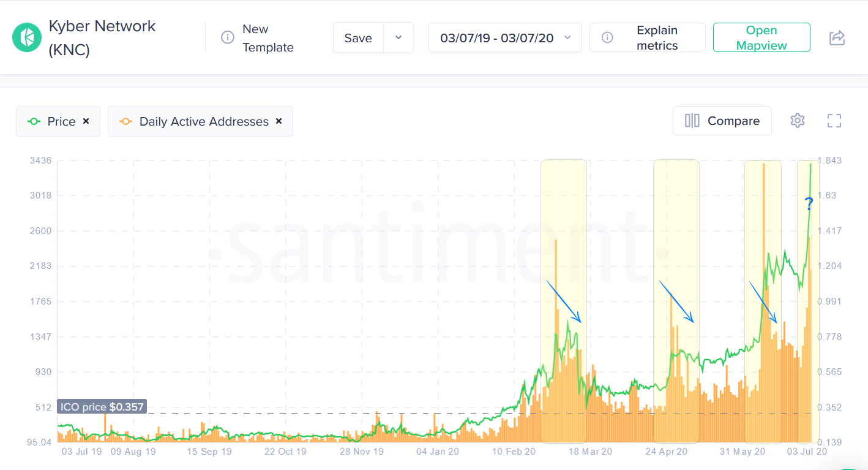Click the 28 Nov 19 axis date
This screenshot has height=470, width=868.
pyautogui.click(x=362, y=452)
